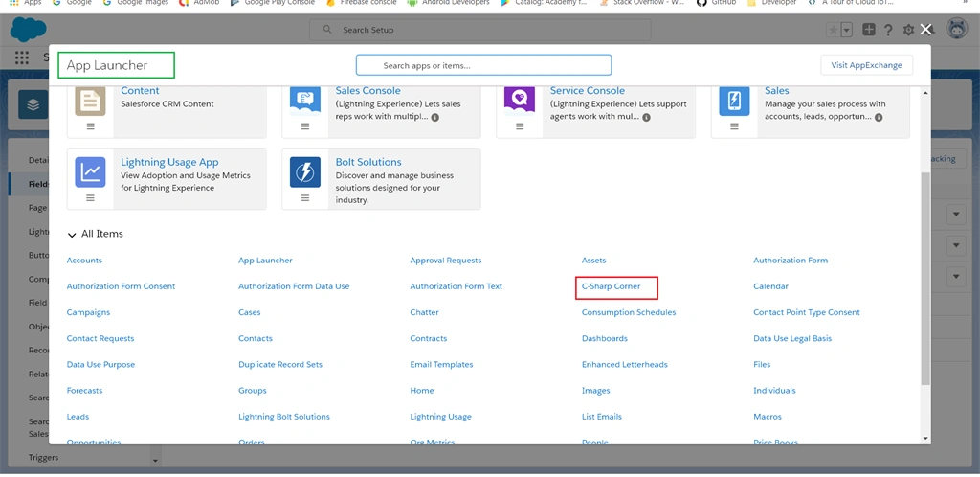Open Email Templates link

coord(441,365)
